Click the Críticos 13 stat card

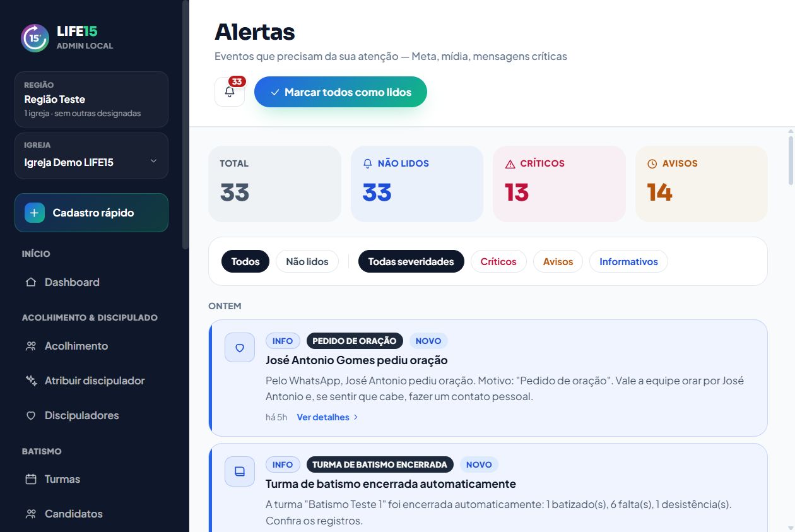pyautogui.click(x=559, y=184)
